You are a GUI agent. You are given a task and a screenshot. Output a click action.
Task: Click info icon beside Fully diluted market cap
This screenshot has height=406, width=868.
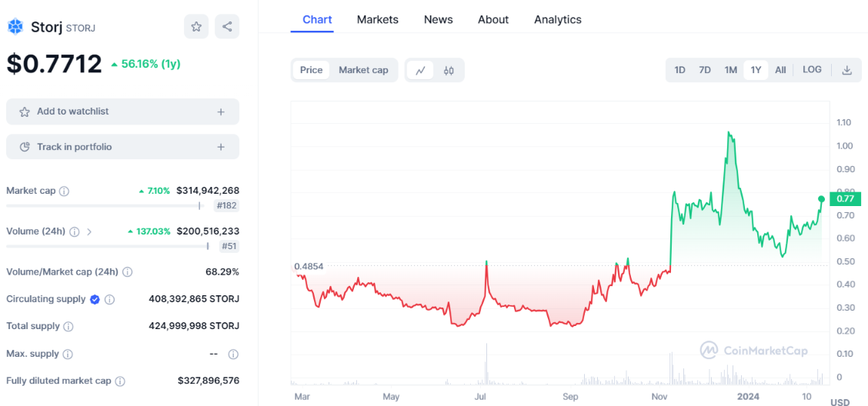click(x=120, y=381)
